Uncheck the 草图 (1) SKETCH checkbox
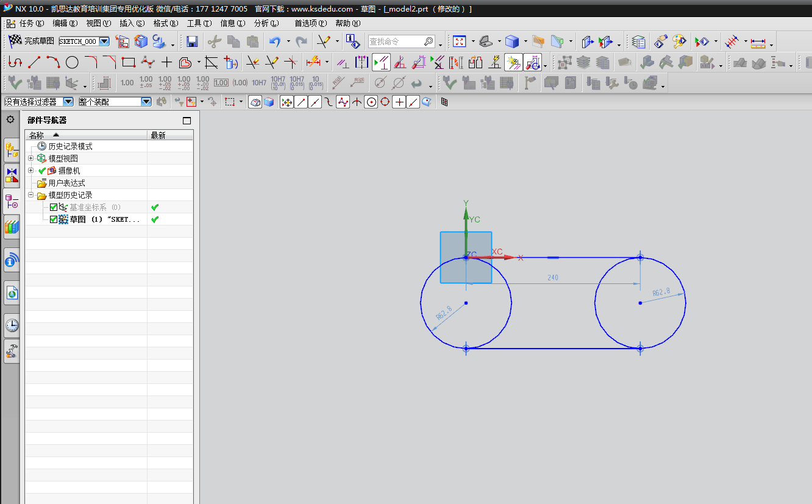The image size is (812, 504). pos(54,219)
